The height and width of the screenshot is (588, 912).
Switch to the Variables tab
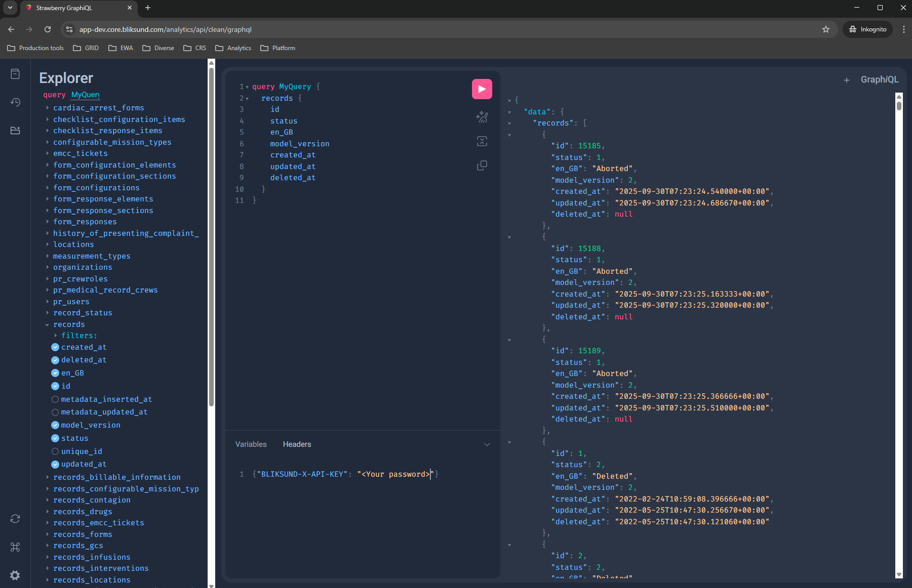pyautogui.click(x=251, y=444)
